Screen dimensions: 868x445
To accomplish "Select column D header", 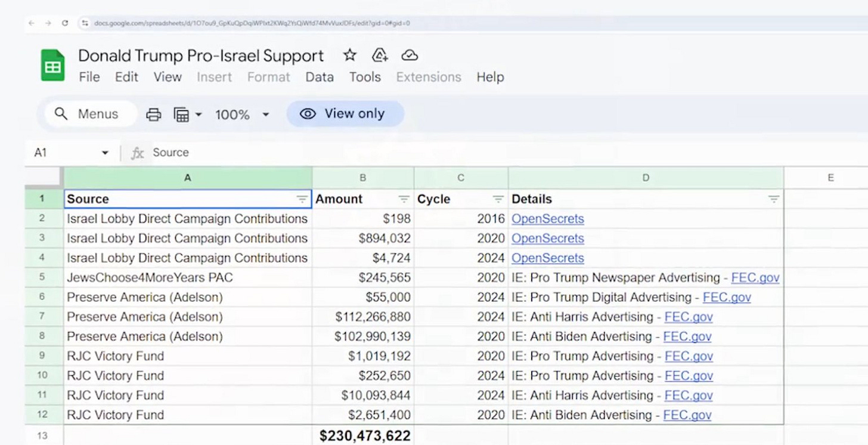I will point(646,178).
